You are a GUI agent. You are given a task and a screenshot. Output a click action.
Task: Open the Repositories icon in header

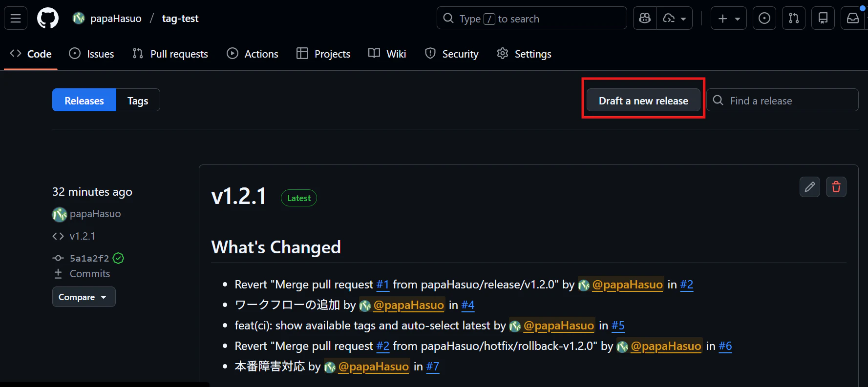click(x=823, y=19)
